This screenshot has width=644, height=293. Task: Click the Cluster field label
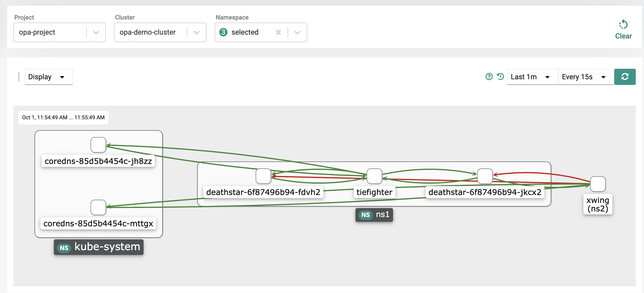click(125, 17)
